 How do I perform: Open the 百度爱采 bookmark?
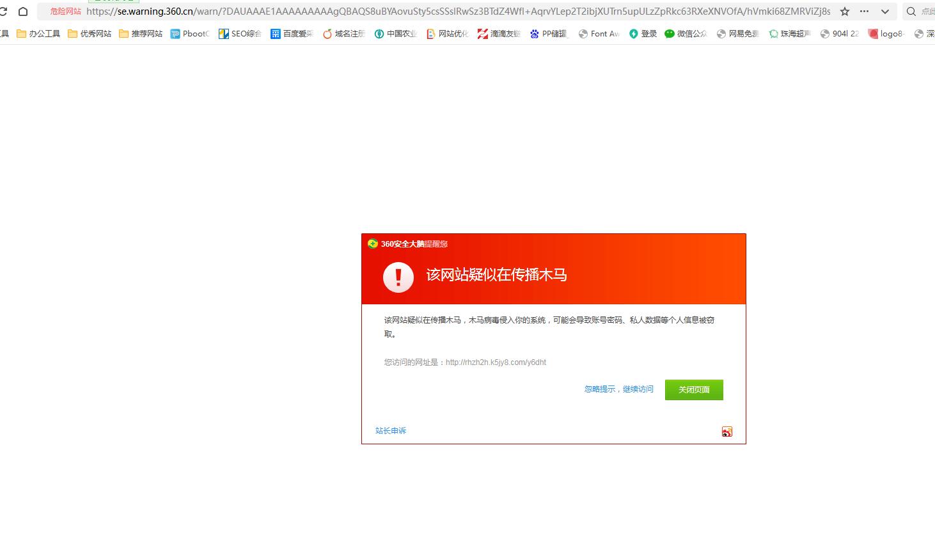(292, 34)
